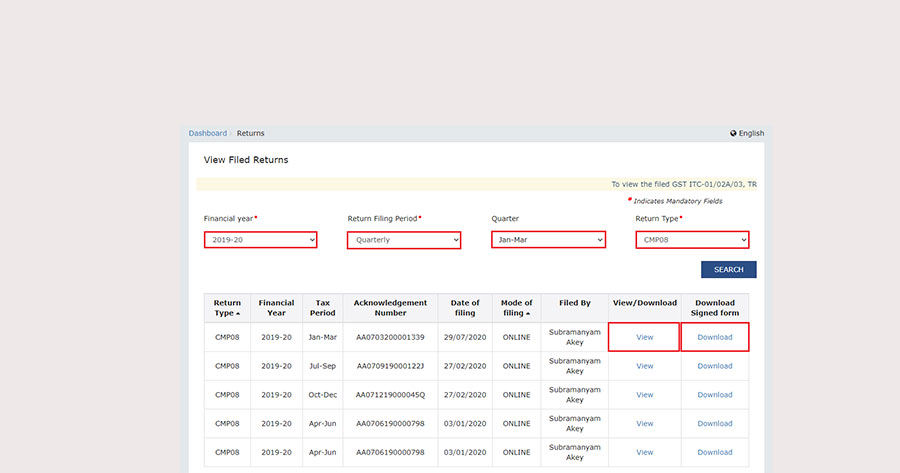900x473 pixels.
Task: Click the globe icon beside English
Action: point(734,133)
